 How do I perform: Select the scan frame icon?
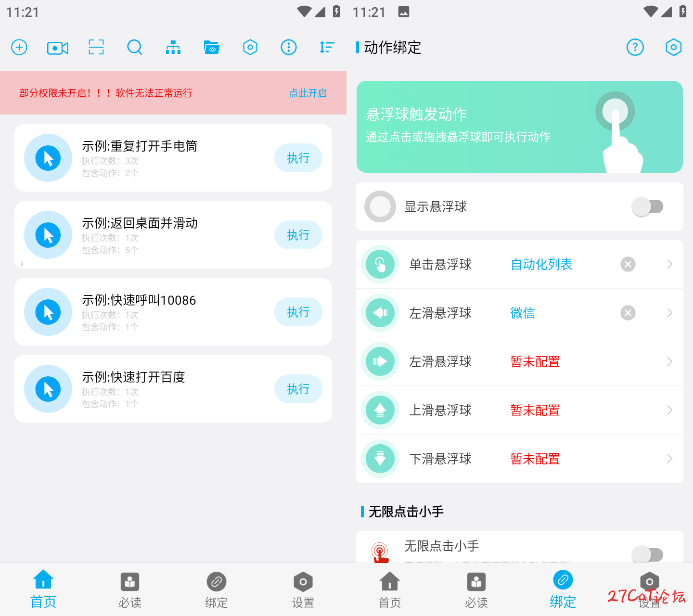coord(96,47)
